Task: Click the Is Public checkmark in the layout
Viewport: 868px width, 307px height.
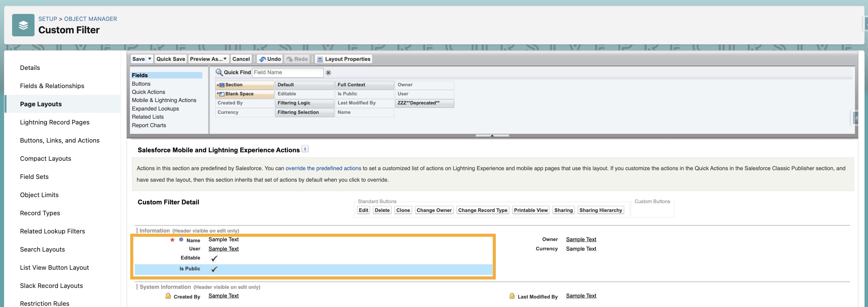Action: 214,269
